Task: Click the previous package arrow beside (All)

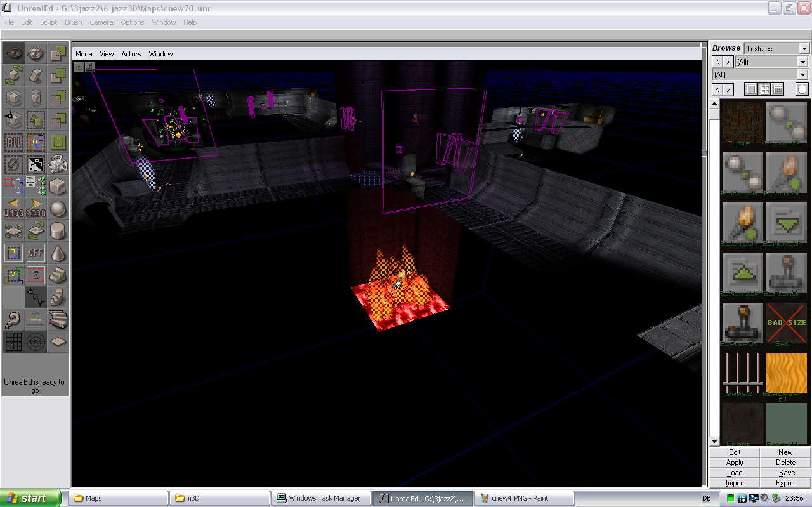Action: pyautogui.click(x=717, y=62)
